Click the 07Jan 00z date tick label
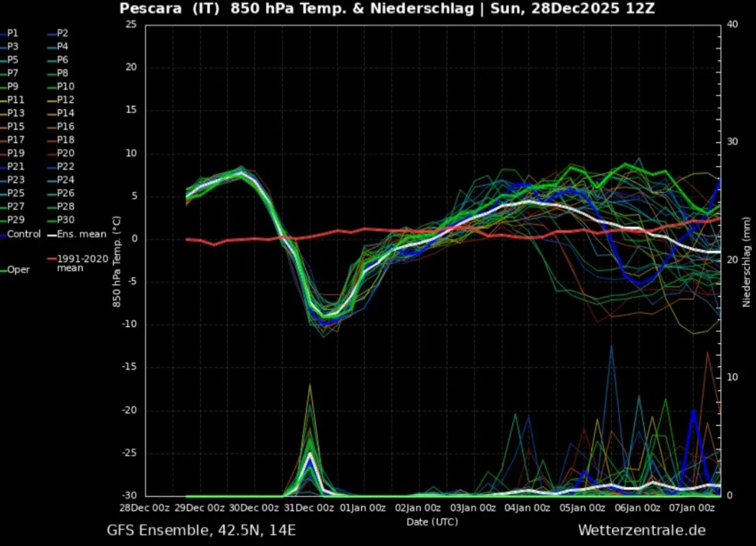This screenshot has height=546, width=756. pyautogui.click(x=692, y=508)
